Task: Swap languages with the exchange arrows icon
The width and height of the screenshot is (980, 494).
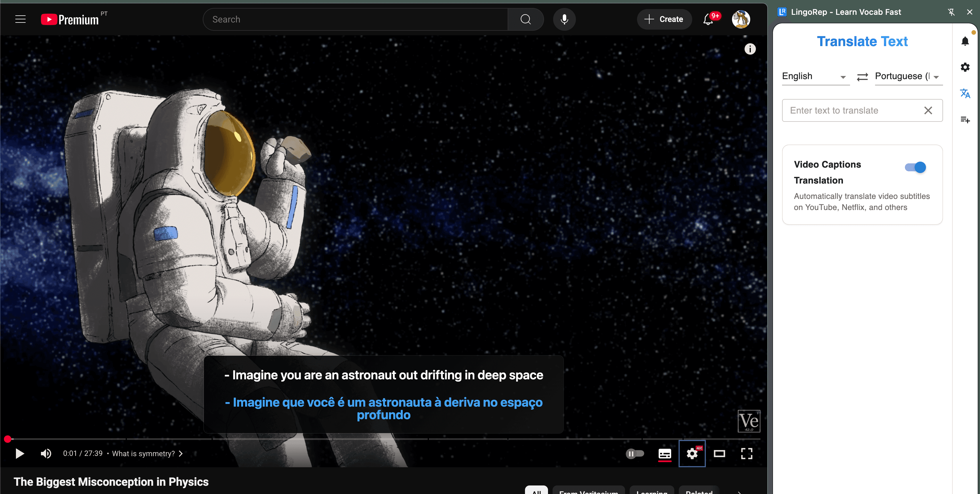Action: tap(862, 77)
